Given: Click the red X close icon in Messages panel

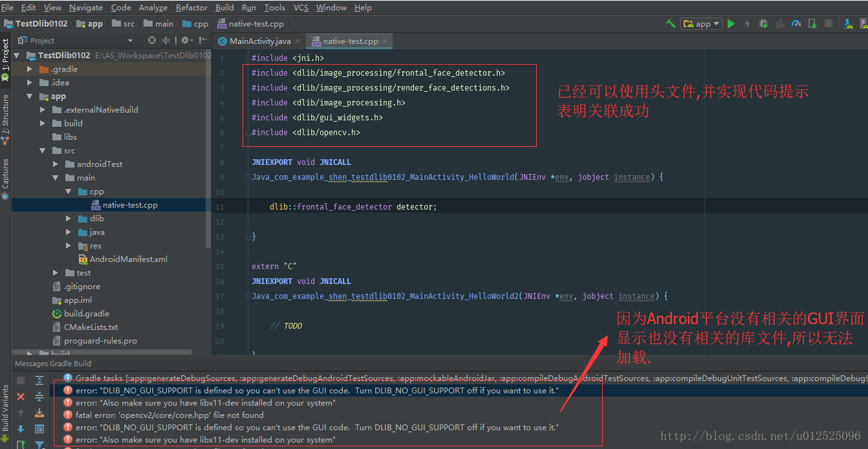Looking at the screenshot, I should click(21, 397).
